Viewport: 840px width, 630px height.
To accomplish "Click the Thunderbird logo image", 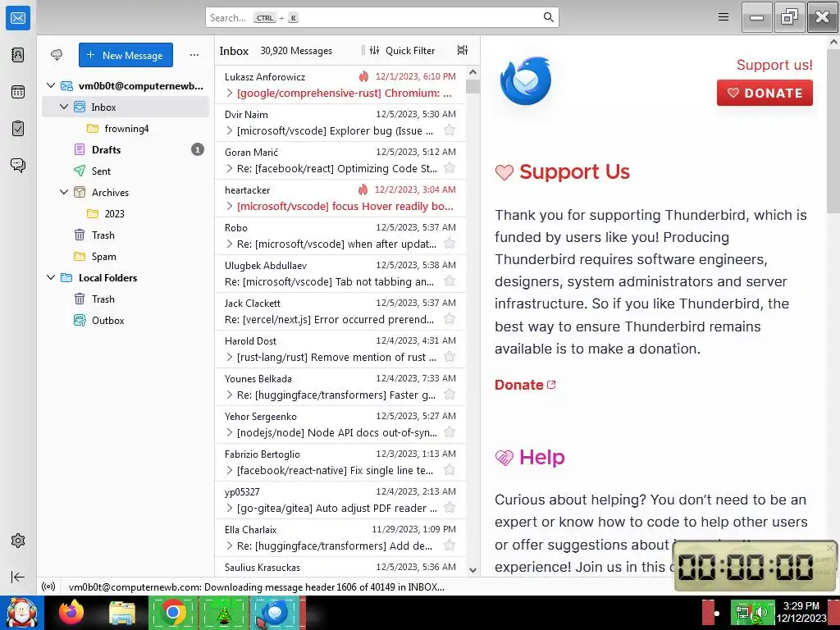I will (526, 81).
